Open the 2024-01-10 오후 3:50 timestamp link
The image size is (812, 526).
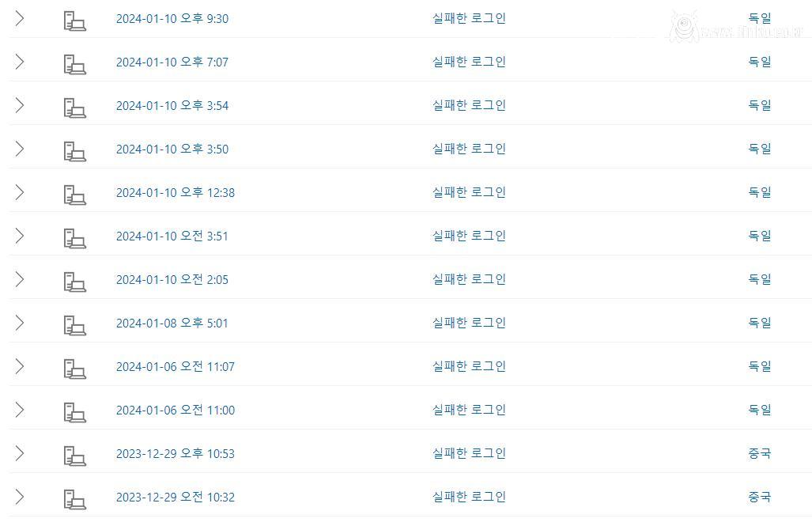(172, 149)
